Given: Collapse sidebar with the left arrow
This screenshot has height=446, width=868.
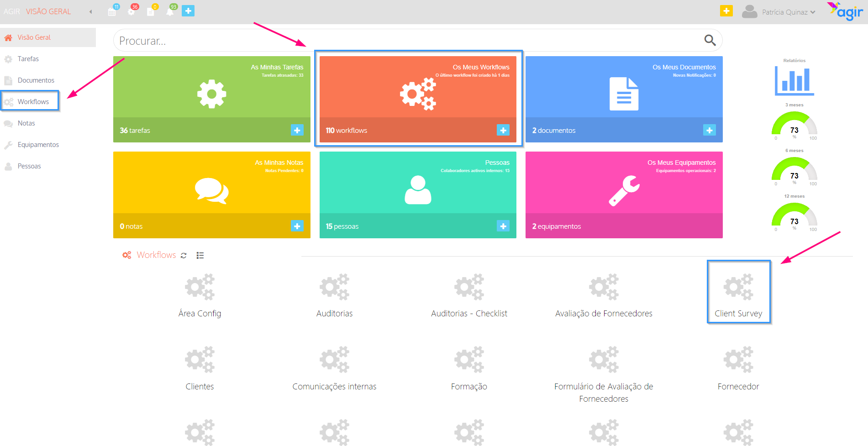Looking at the screenshot, I should [90, 12].
